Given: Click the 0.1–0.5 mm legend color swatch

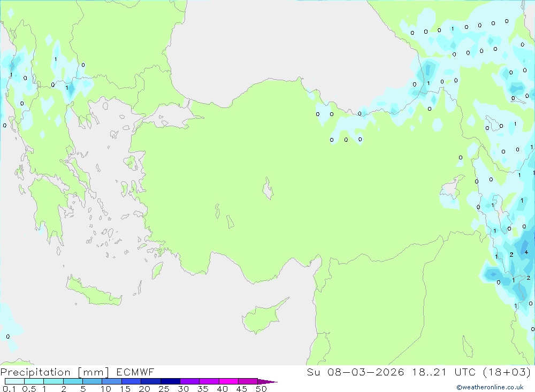Looking at the screenshot, I should coord(14,381).
